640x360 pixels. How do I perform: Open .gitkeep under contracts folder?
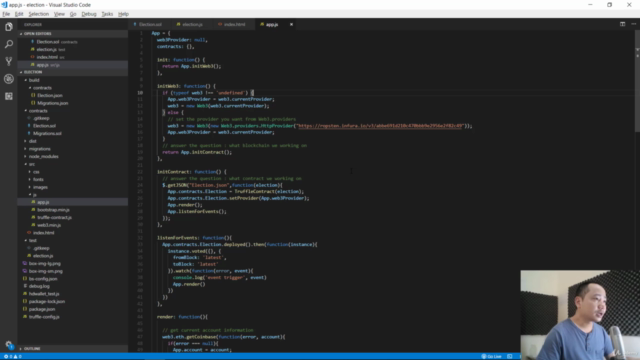73,118
